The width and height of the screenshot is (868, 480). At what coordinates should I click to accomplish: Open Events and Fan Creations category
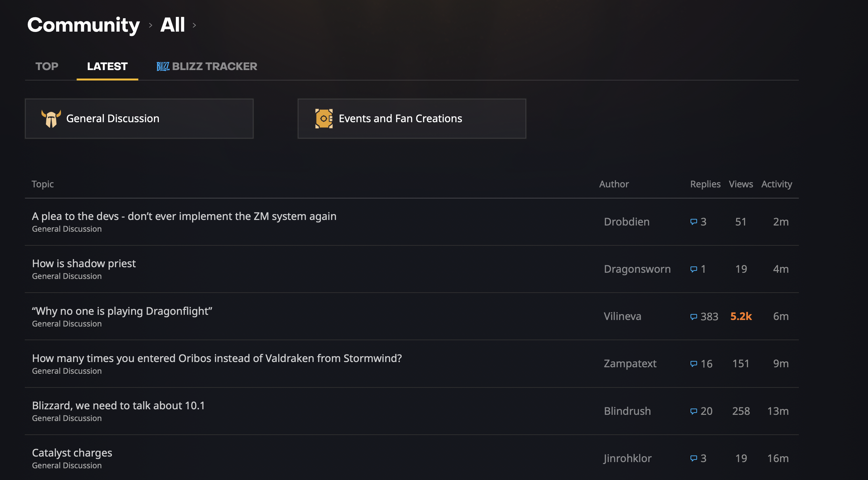[411, 119]
